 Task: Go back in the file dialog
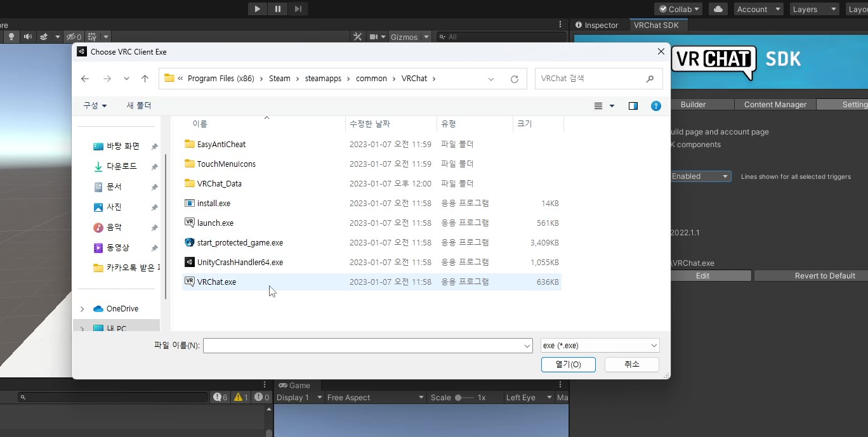[x=85, y=79]
